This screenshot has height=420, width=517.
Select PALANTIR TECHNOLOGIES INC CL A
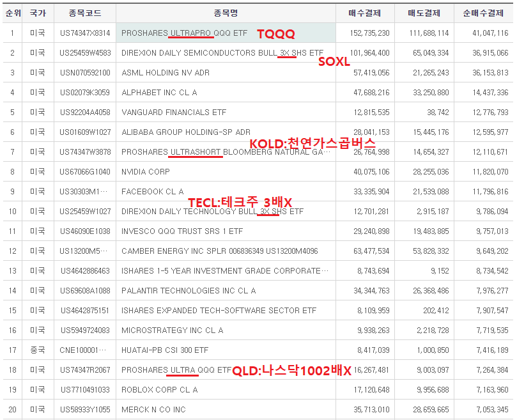[189, 291]
